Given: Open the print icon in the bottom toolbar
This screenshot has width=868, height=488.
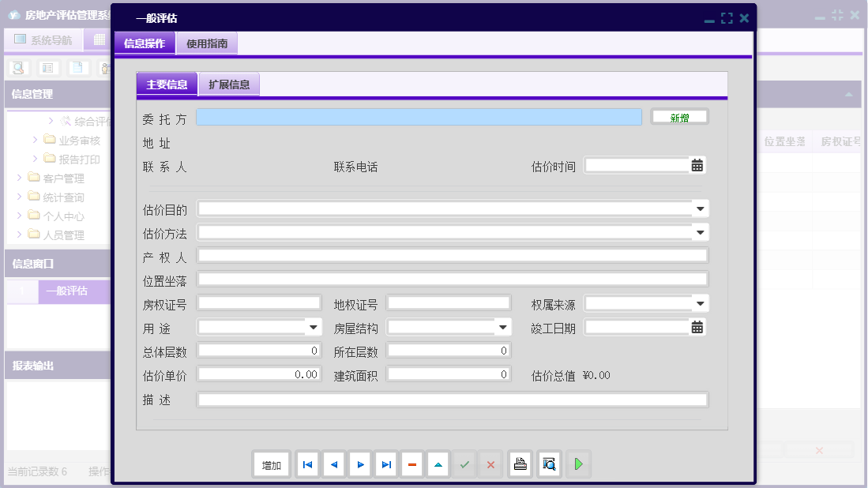Looking at the screenshot, I should click(x=520, y=464).
